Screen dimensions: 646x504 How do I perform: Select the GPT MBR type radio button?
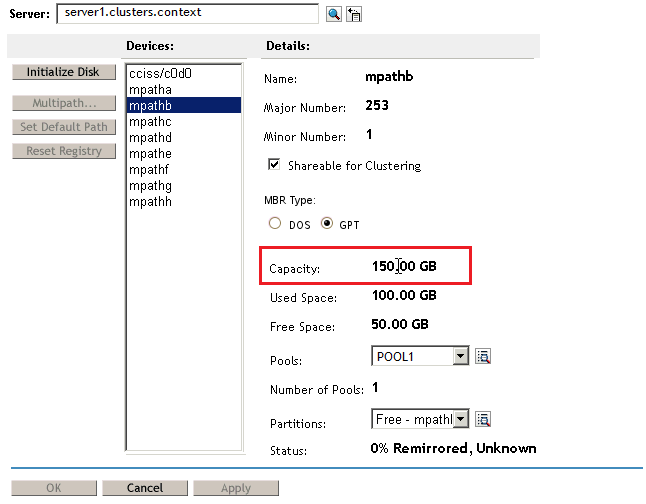(x=327, y=223)
